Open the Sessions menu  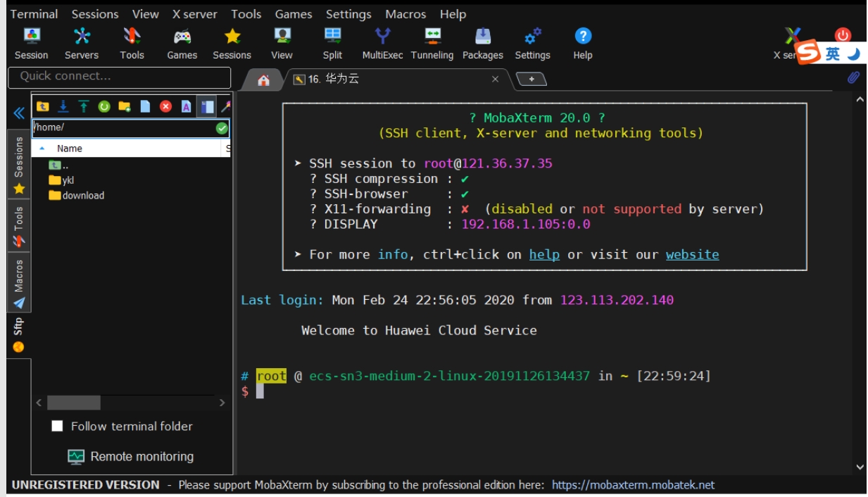coord(95,14)
